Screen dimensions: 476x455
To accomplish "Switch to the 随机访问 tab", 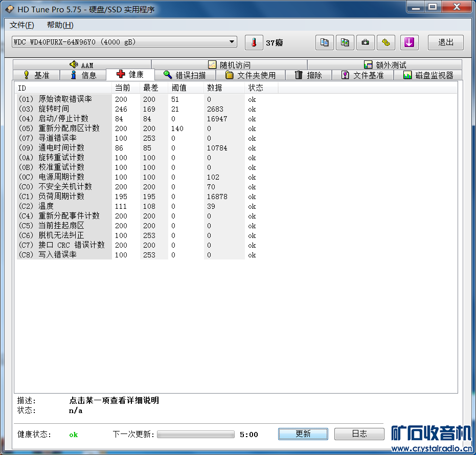I will pos(229,64).
